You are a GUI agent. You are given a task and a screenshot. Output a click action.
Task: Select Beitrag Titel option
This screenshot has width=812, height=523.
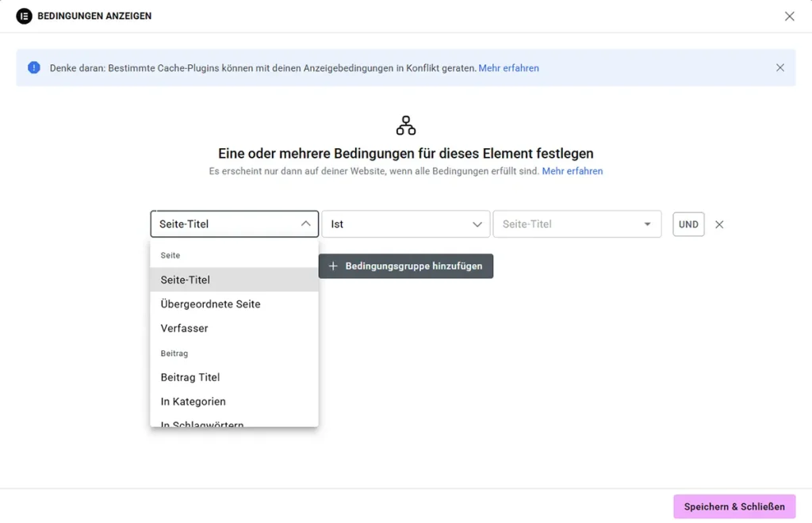click(x=235, y=377)
